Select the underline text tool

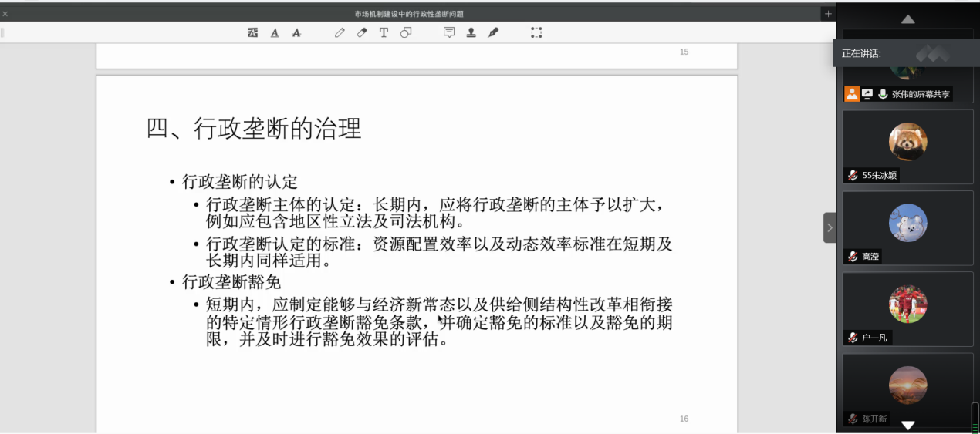(x=275, y=32)
